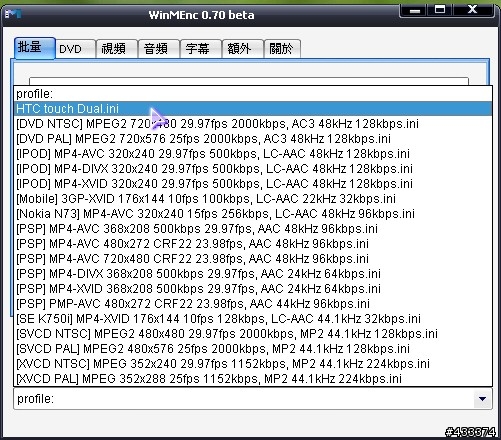The height and width of the screenshot is (440, 501).
Task: Click the WinMEnc app icon in title bar
Action: click(13, 14)
